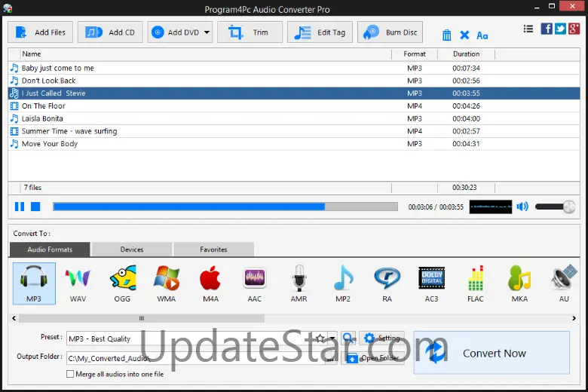Screen dimensions: 588x392
Task: Sort by the Format column header
Action: tap(415, 54)
